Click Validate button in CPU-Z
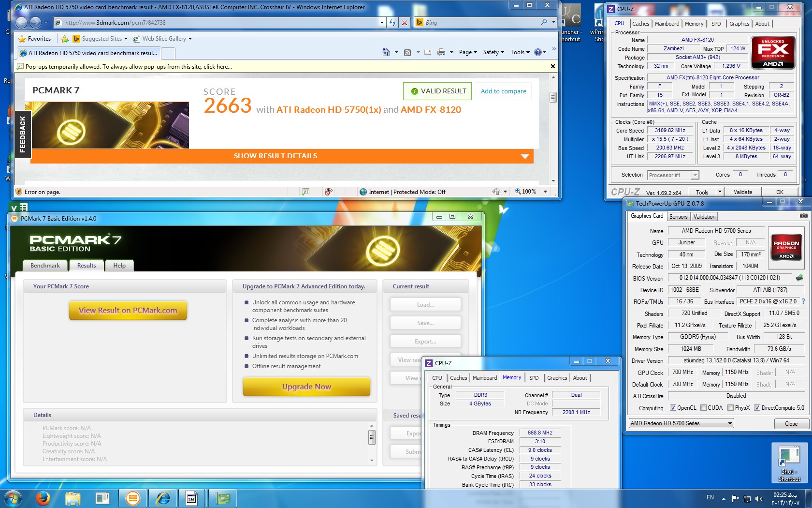The image size is (812, 508). pos(743,192)
